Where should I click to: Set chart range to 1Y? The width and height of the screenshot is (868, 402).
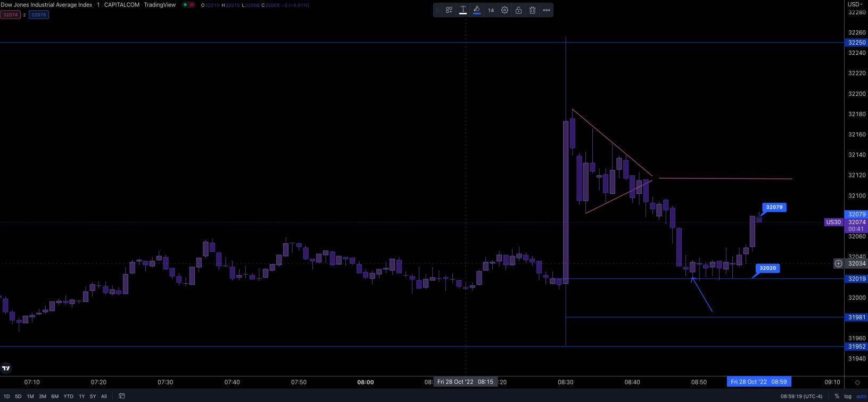pos(81,396)
